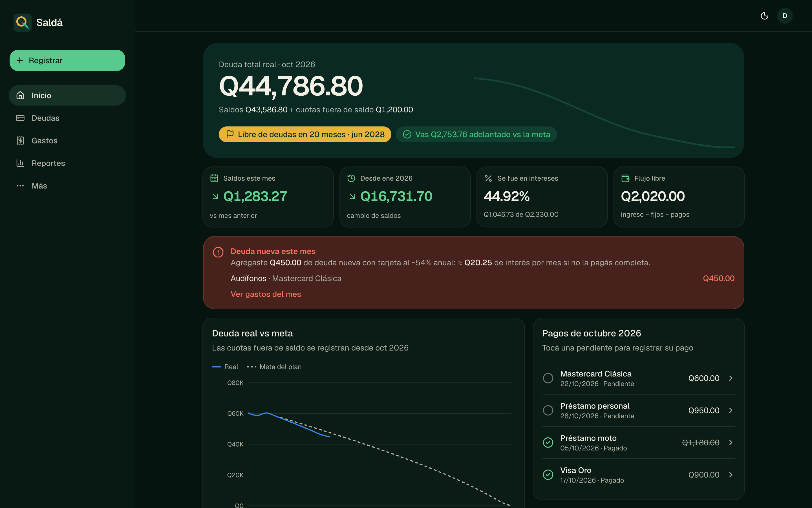The image size is (812, 508).
Task: Click the plus icon in Registrar
Action: (20, 60)
